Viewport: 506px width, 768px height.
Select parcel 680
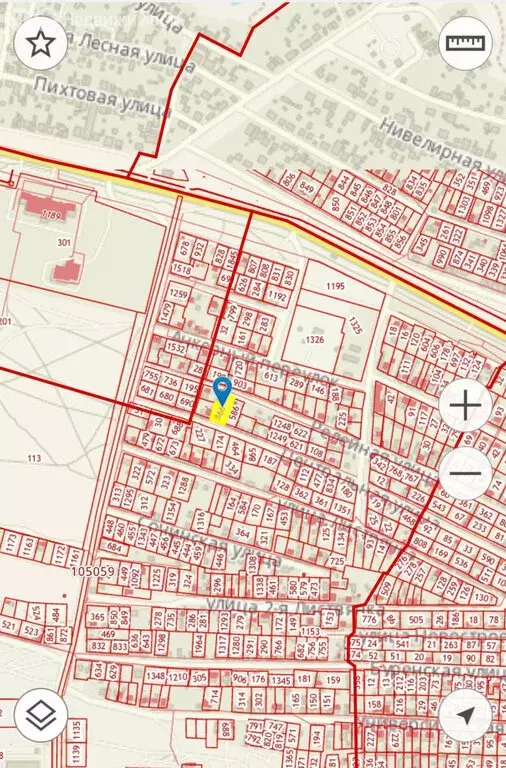click(167, 396)
